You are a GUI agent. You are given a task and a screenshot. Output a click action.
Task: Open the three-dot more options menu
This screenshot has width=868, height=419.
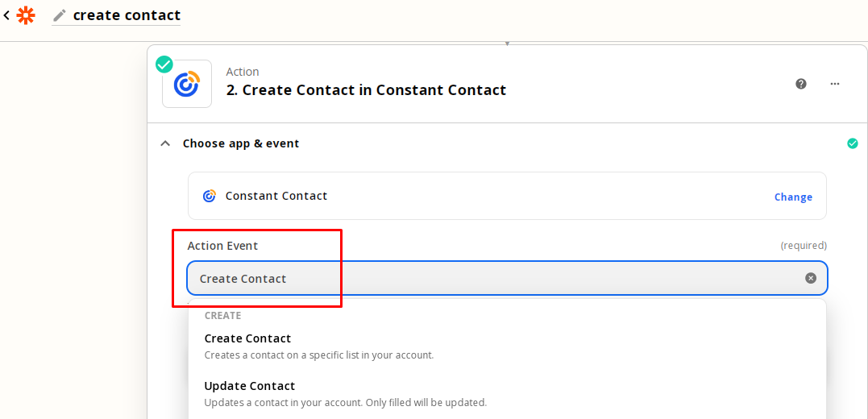coord(835,83)
